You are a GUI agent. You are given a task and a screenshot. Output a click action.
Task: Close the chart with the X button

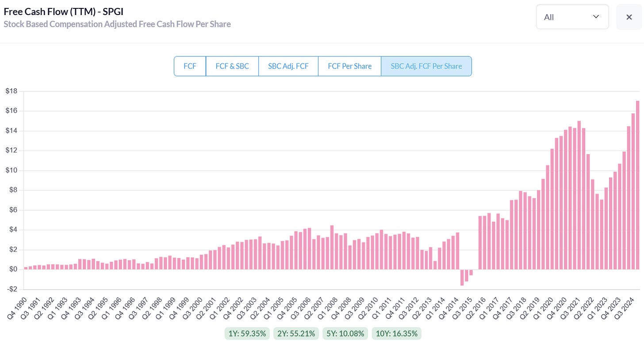click(629, 17)
